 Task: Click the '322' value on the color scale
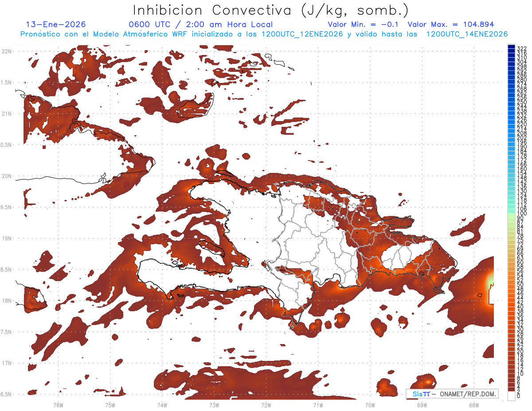click(x=522, y=48)
